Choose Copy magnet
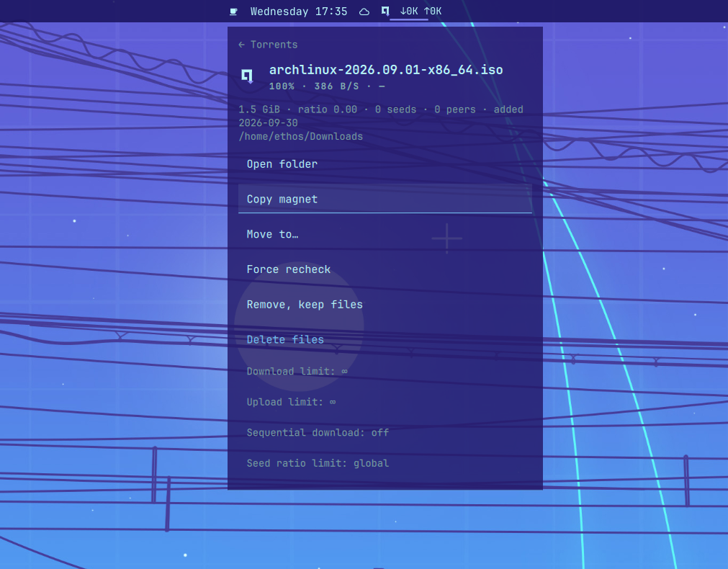The image size is (728, 569). click(385, 199)
